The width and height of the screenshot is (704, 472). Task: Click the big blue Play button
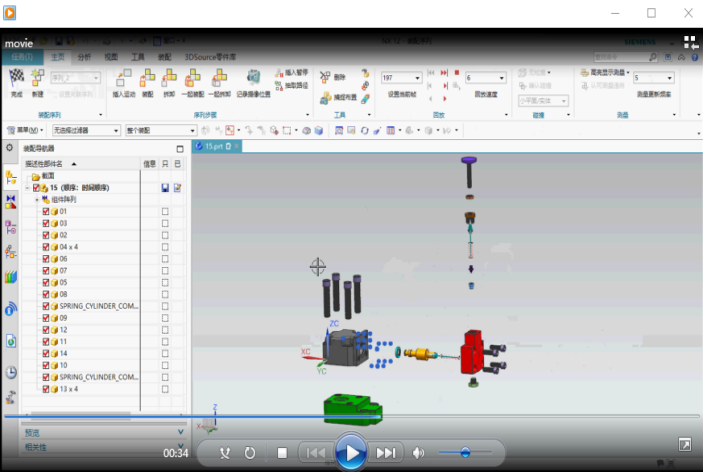[x=351, y=452]
